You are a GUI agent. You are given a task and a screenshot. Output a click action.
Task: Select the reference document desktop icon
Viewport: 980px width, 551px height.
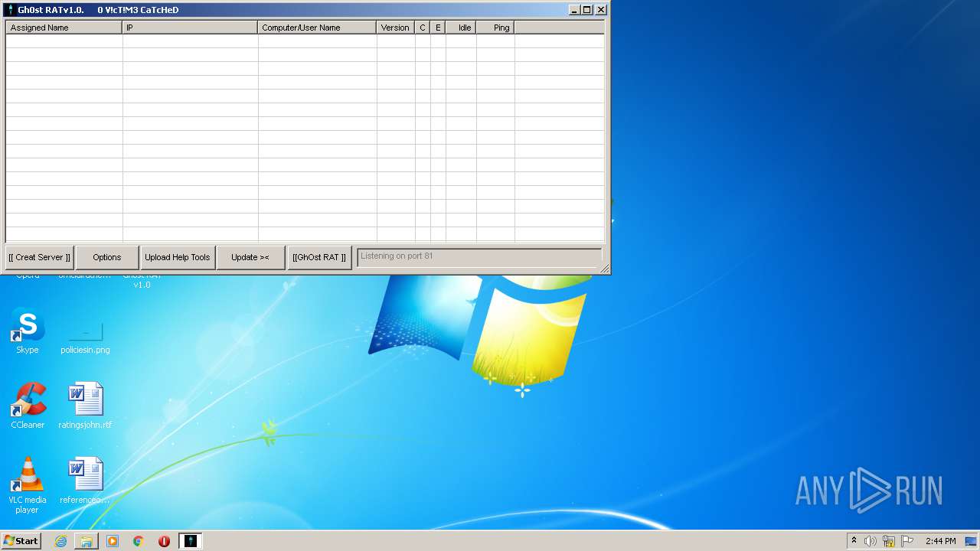point(85,481)
